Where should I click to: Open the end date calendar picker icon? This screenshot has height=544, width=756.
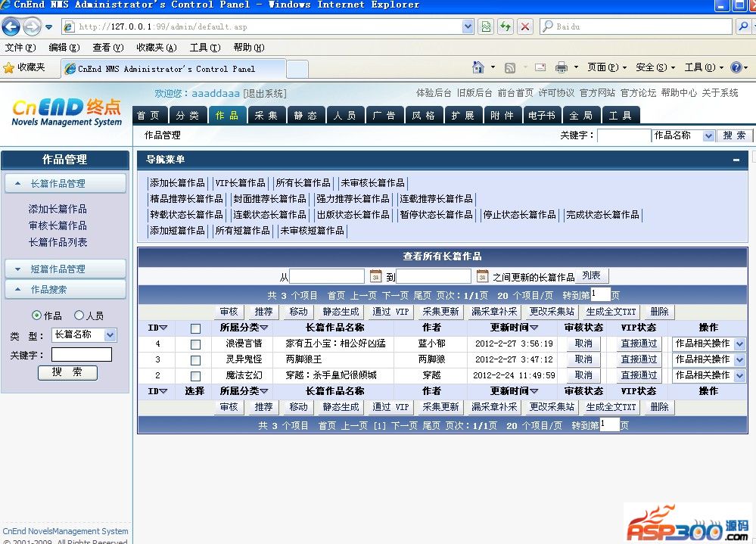click(482, 276)
